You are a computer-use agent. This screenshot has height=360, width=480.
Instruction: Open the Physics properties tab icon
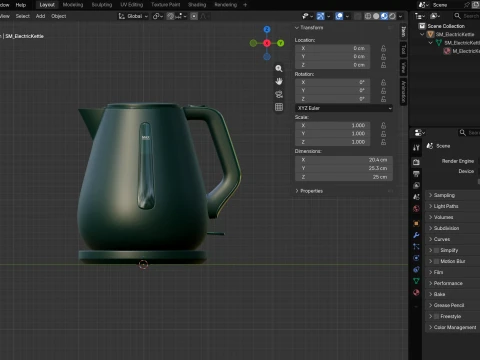click(416, 258)
